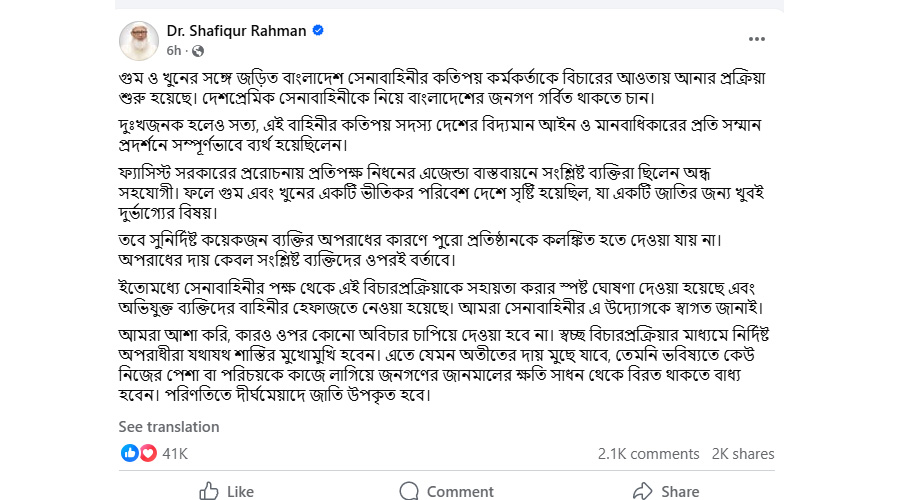Viewport: 900px width, 500px height.
Task: Click the globe public-privacy icon
Action: 197,50
